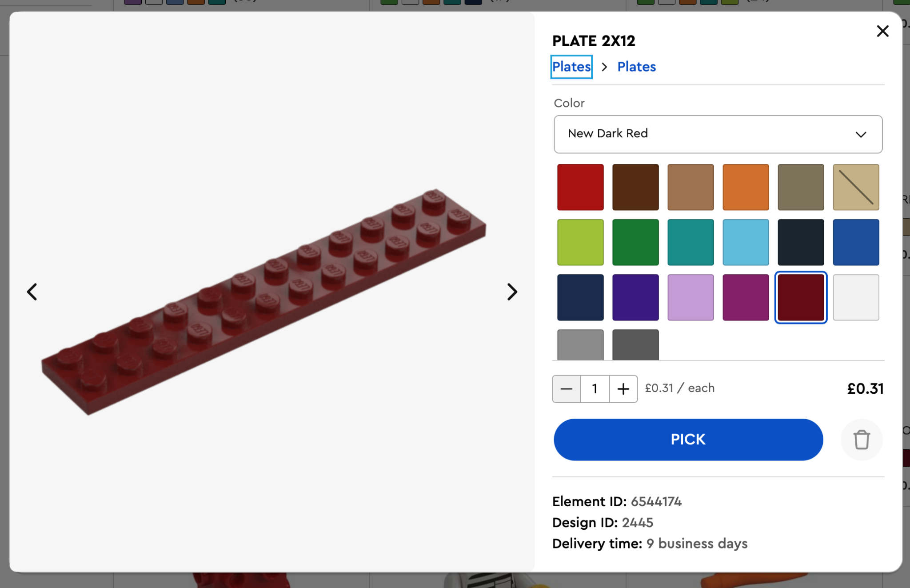
Task: Select the dark purple color swatch
Action: (x=635, y=297)
